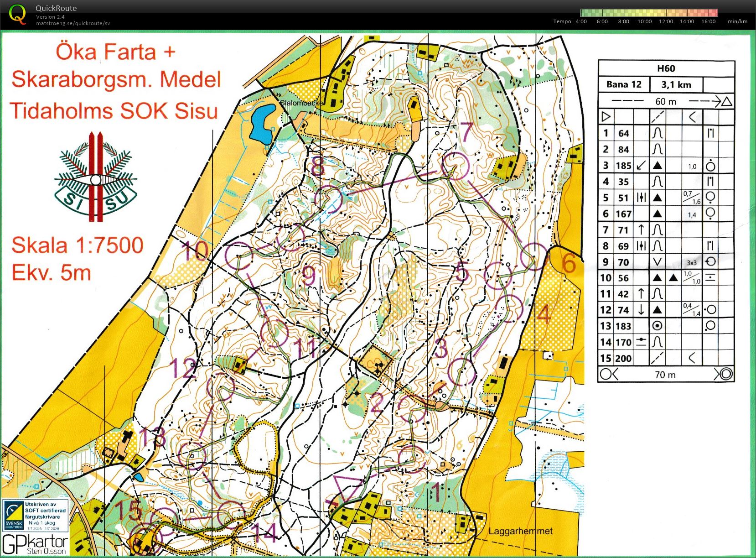This screenshot has width=756, height=558.
Task: Select the boulder symbol in control 3 row
Action: (x=658, y=165)
